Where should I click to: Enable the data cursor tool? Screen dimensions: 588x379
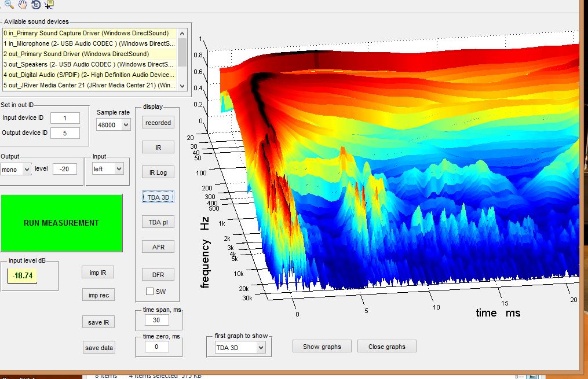point(49,5)
